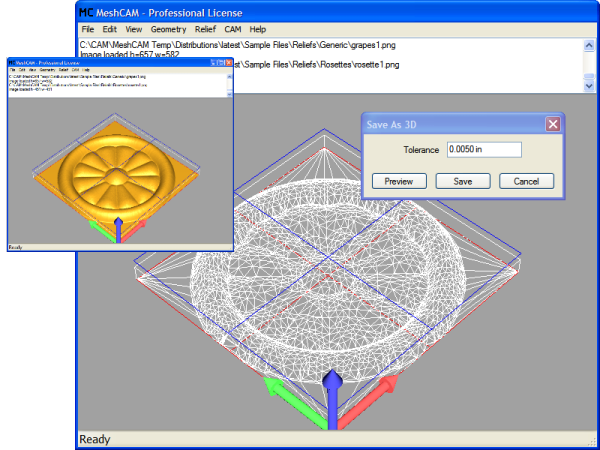This screenshot has width=600, height=450.
Task: Open the CAM menu
Action: pyautogui.click(x=233, y=29)
